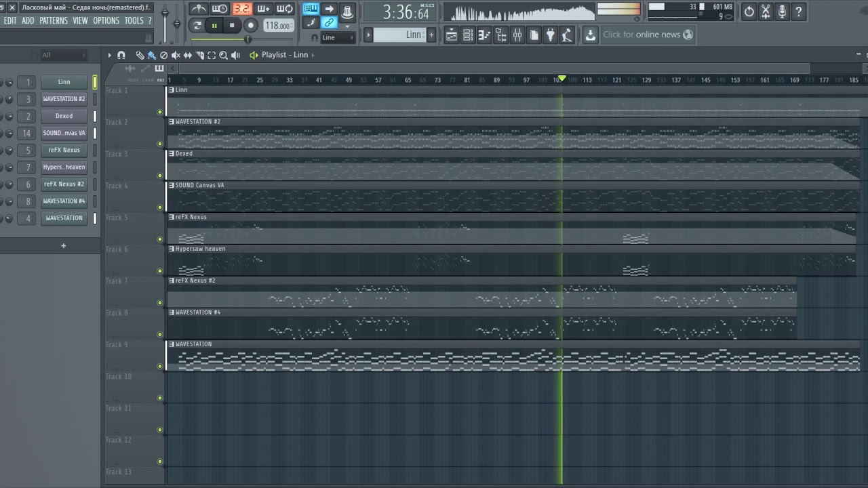Screen dimensions: 868x488
Task: Toggle multilink to controllers icon
Action: coord(330,23)
